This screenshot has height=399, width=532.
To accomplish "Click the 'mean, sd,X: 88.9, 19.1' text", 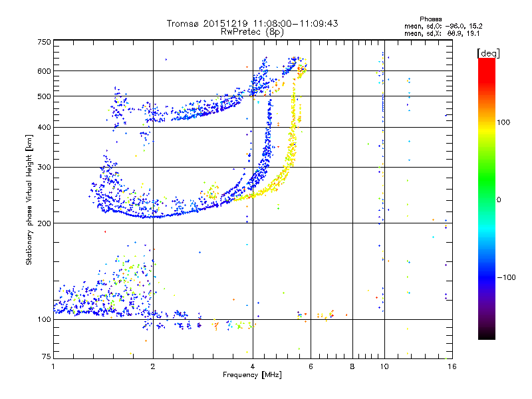I will pyautogui.click(x=442, y=33).
